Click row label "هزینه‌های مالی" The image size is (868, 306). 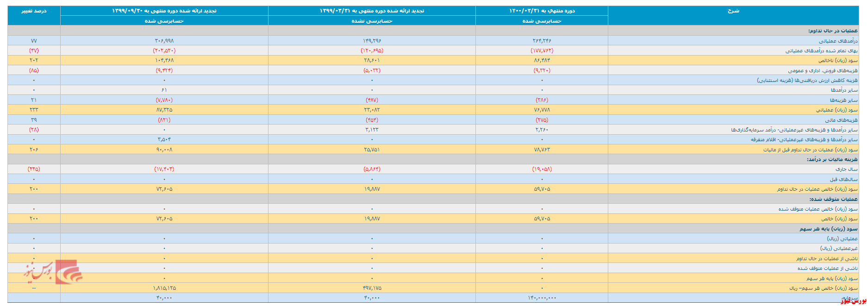[x=842, y=120]
